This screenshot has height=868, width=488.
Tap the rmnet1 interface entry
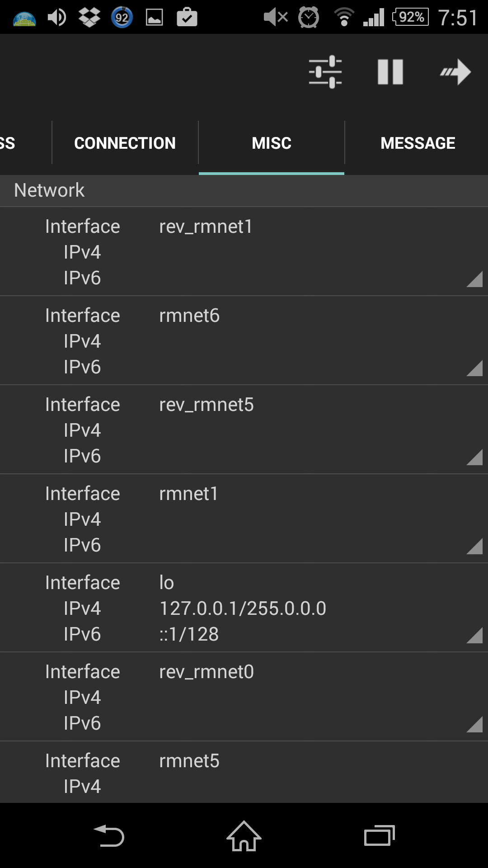tap(244, 519)
